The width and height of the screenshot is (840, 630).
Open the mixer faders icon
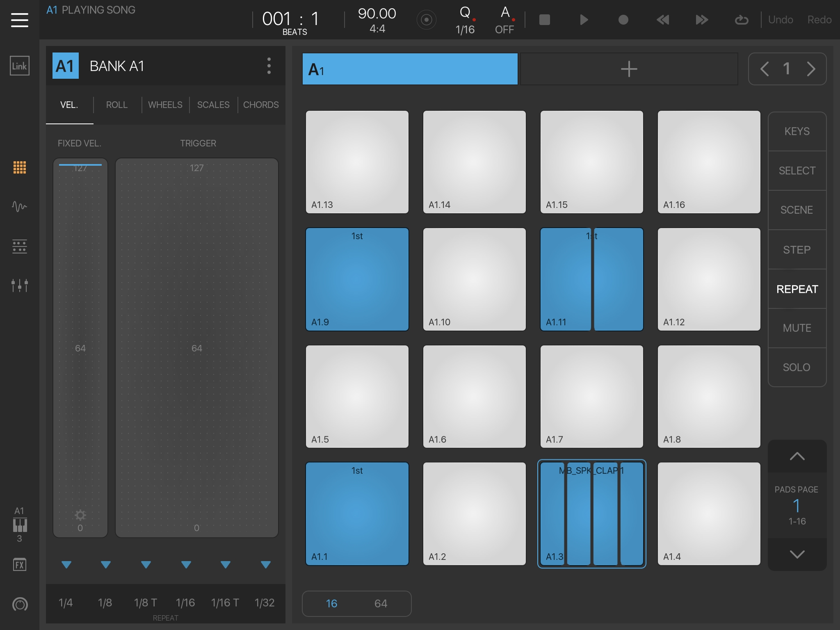(20, 285)
